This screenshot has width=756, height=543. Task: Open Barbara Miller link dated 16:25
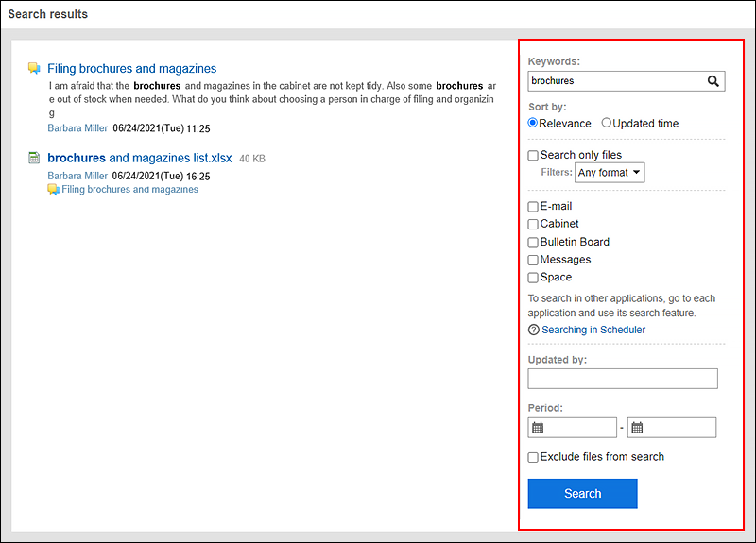(77, 176)
